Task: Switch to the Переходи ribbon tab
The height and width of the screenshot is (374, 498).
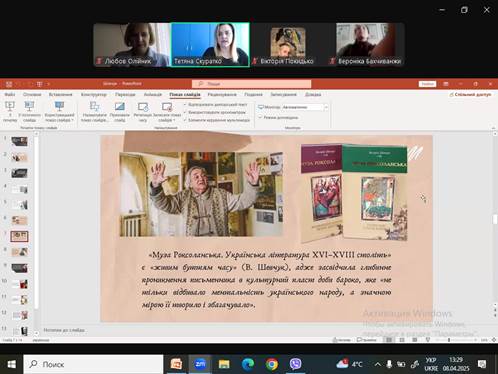Action: (125, 94)
